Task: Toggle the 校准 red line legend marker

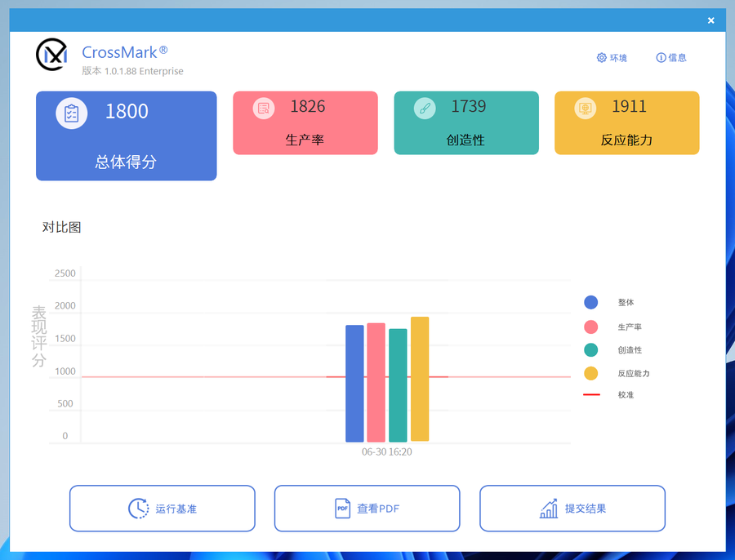Action: pyautogui.click(x=591, y=394)
